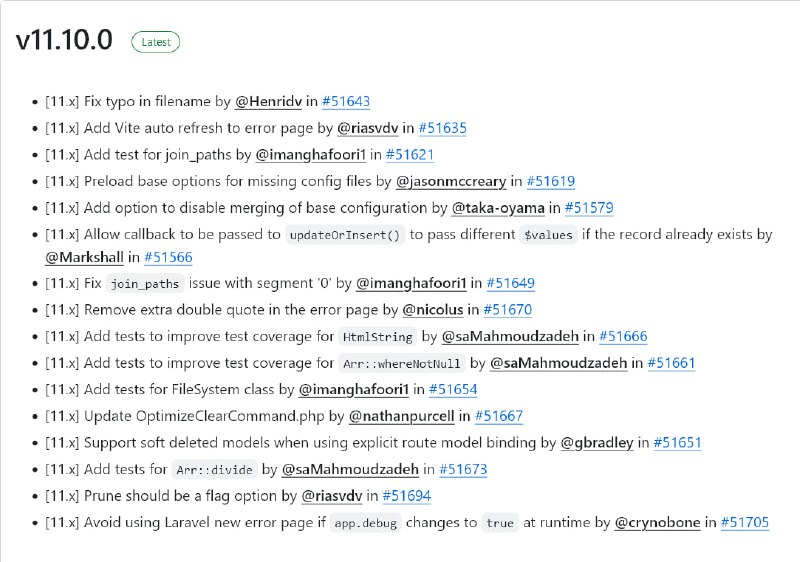Open the @crynobone profile link
800x562 pixels.
tap(657, 522)
